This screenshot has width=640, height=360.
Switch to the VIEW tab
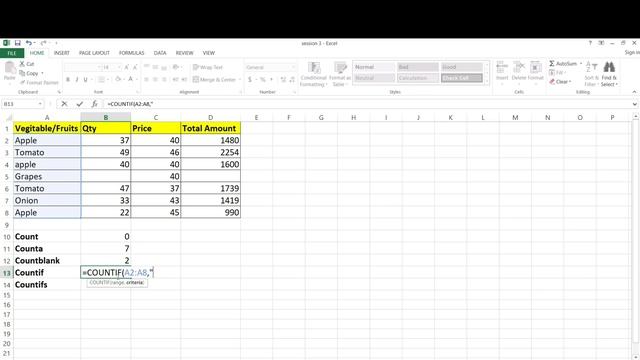(209, 53)
